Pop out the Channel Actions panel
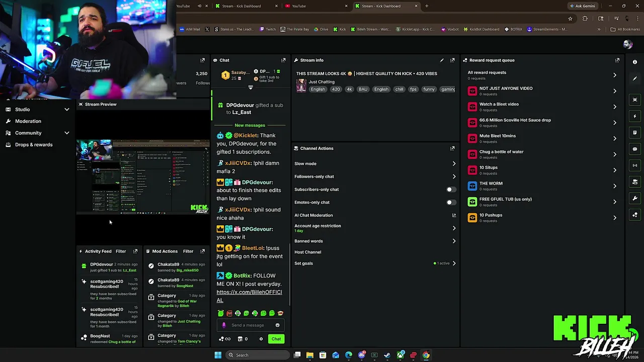Screen dimensions: 644x362 pyautogui.click(x=452, y=148)
